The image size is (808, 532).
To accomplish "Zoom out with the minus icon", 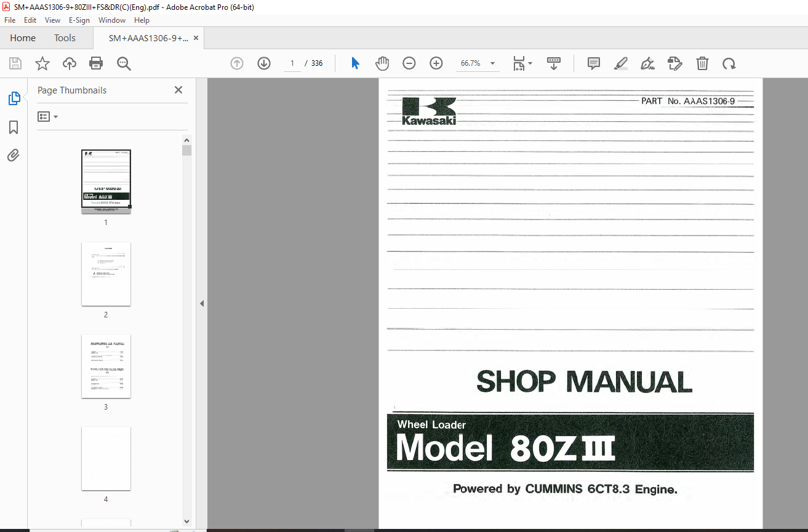I will 409,63.
